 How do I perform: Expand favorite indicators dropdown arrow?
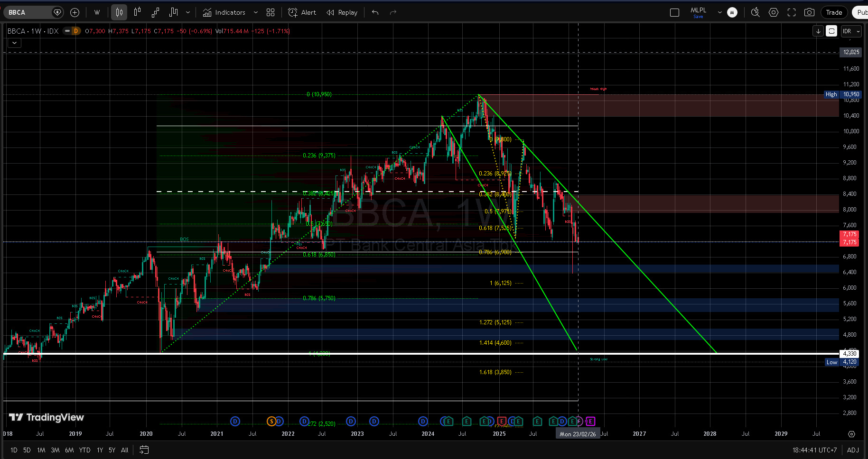point(256,12)
